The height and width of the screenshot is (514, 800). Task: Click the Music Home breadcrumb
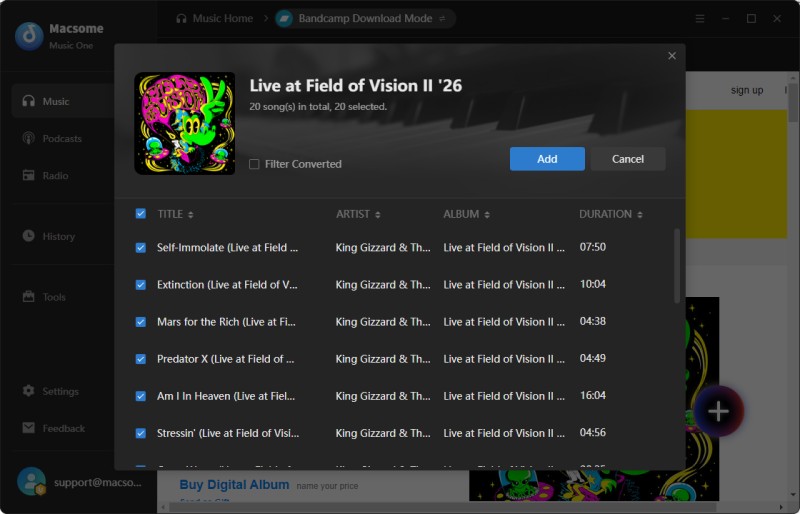[x=215, y=18]
